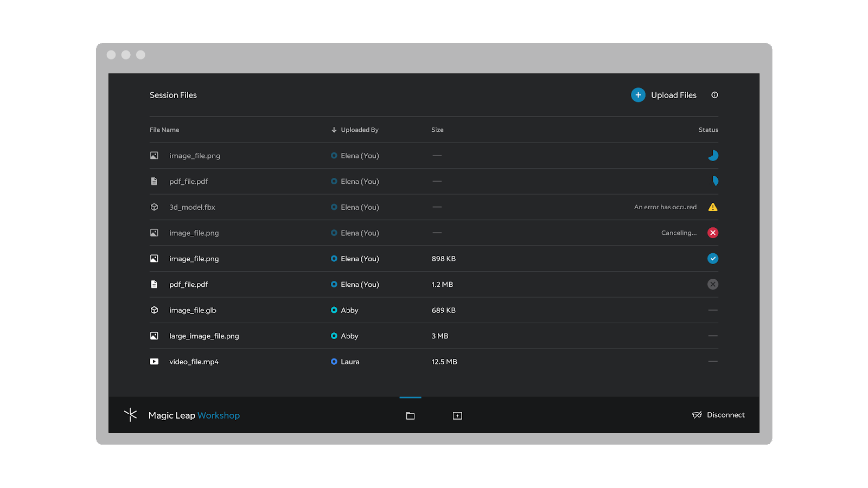Click the warning icon on 3d_model.fbx
This screenshot has width=868, height=488.
[x=713, y=207]
